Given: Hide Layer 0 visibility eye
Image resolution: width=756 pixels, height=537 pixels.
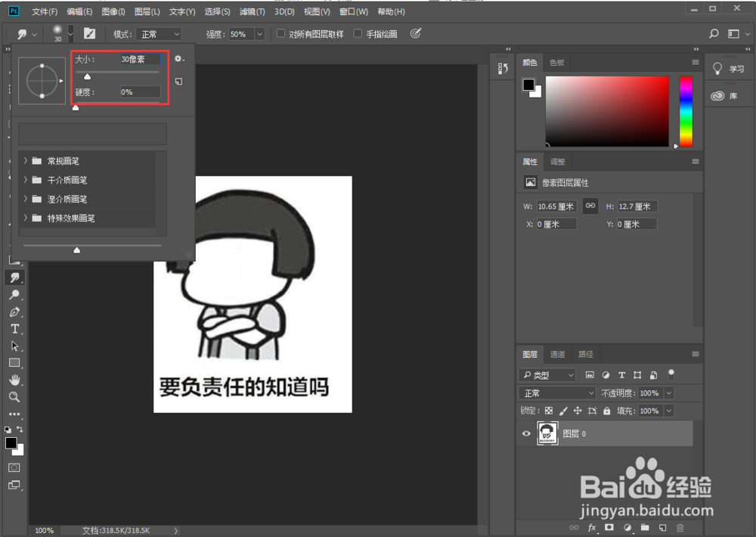Looking at the screenshot, I should click(526, 433).
